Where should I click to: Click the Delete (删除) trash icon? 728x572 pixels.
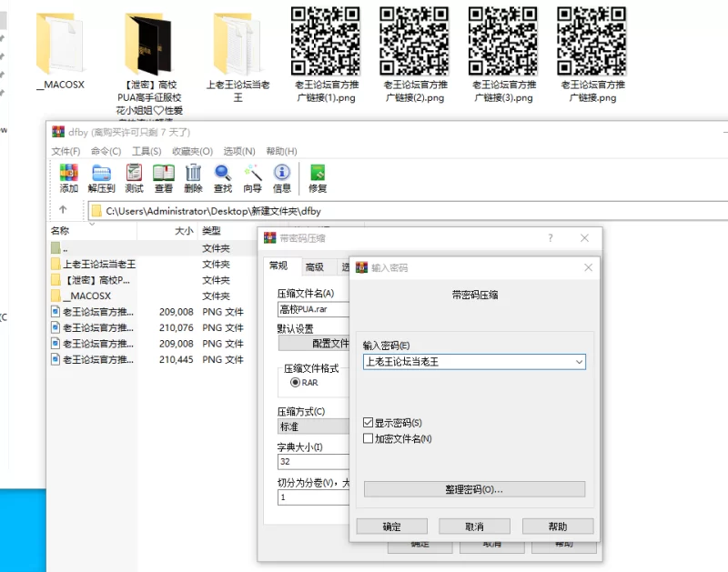(193, 178)
